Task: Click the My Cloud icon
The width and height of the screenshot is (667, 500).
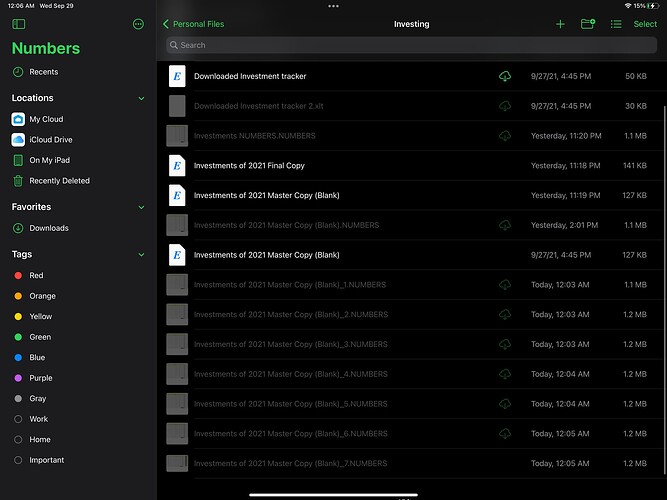Action: click(18, 119)
